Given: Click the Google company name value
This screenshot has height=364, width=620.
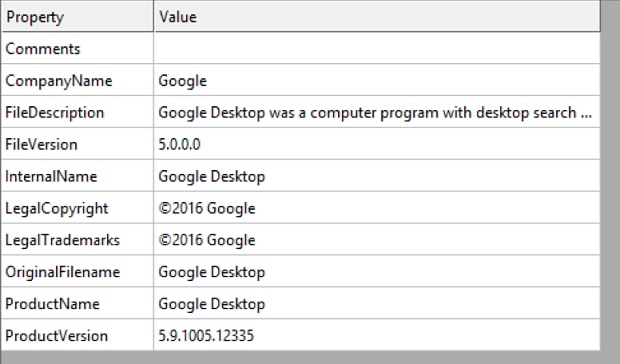Looking at the screenshot, I should pos(182,81).
